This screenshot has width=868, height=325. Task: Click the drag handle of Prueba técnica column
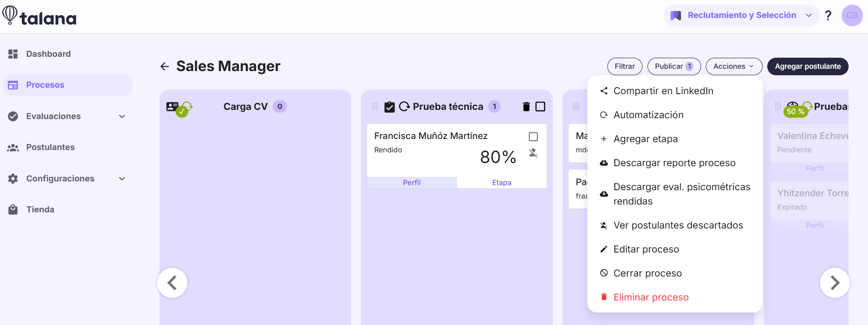[x=374, y=107]
